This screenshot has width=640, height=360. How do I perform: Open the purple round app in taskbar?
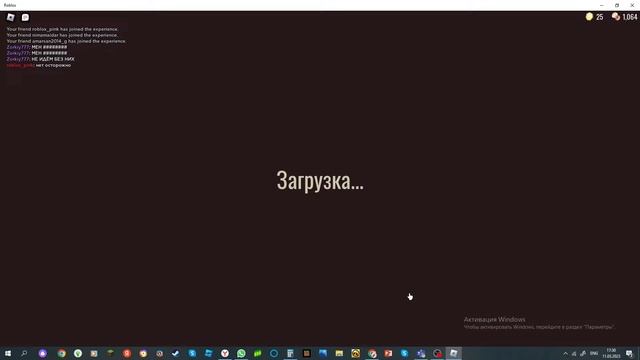pyautogui.click(x=42, y=353)
